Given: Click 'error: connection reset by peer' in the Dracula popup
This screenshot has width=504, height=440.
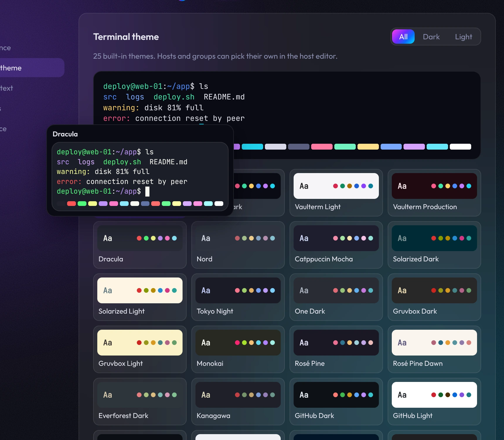Looking at the screenshot, I should click(122, 182).
